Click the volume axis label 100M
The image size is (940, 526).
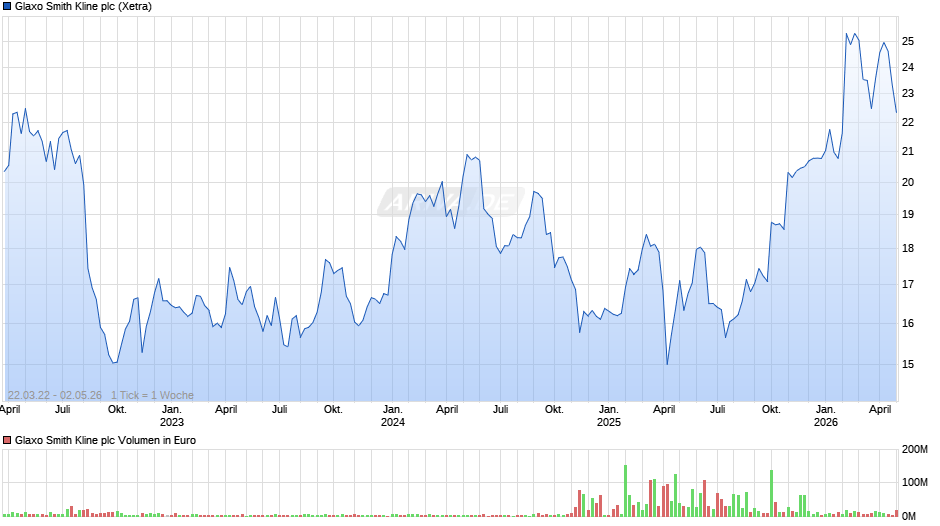click(x=915, y=482)
